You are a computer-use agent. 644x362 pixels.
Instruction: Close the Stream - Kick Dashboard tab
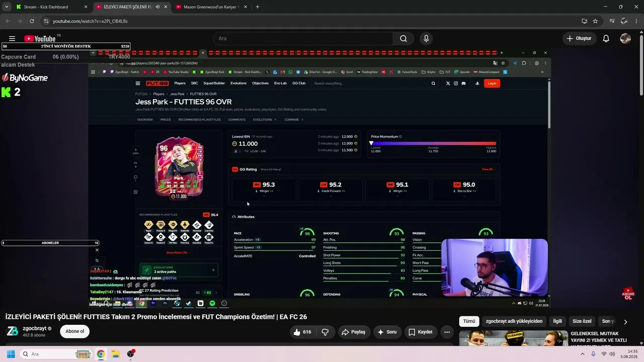pos(86,7)
